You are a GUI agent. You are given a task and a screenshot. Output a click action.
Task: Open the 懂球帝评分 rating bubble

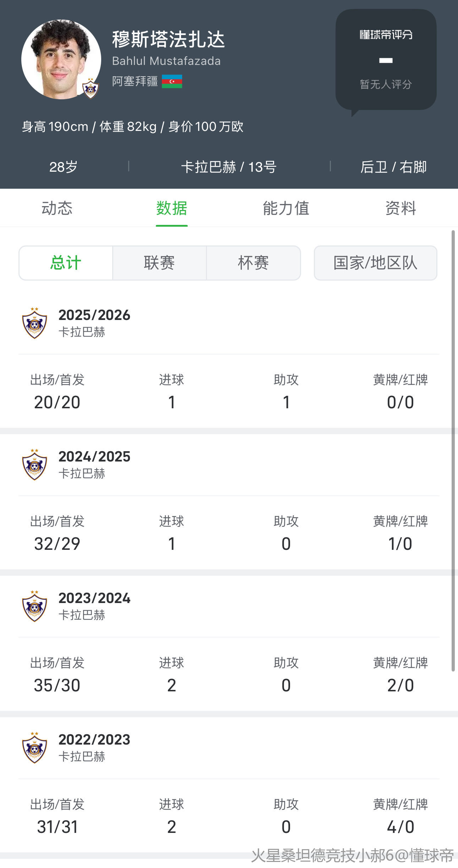pos(386,59)
